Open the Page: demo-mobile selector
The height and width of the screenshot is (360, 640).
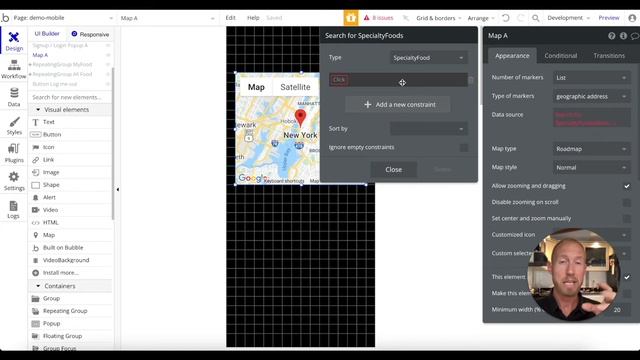click(x=63, y=18)
